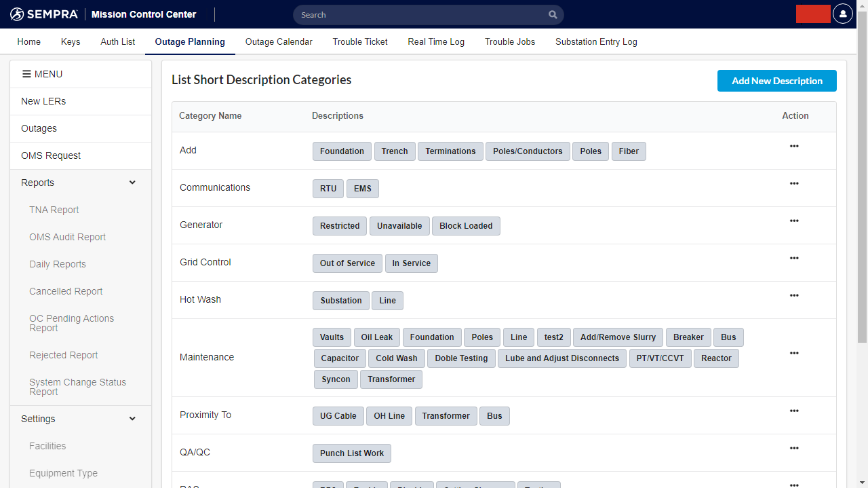The height and width of the screenshot is (488, 868).
Task: Click into the Search input field
Action: pos(420,15)
